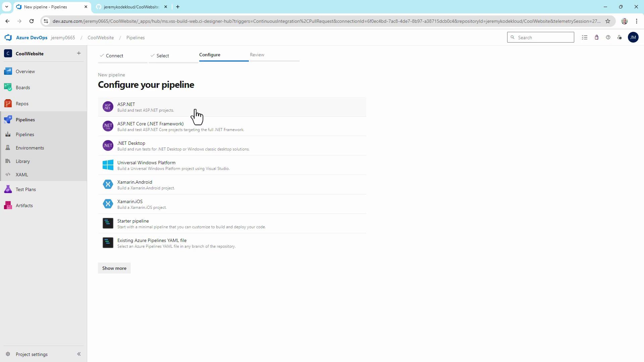The height and width of the screenshot is (362, 644).
Task: Reload the page in the browser
Action: tap(32, 21)
